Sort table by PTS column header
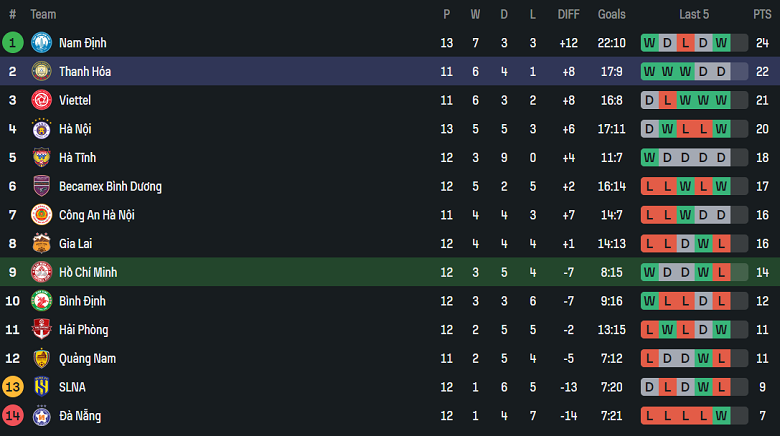This screenshot has height=436, width=780. (x=762, y=14)
